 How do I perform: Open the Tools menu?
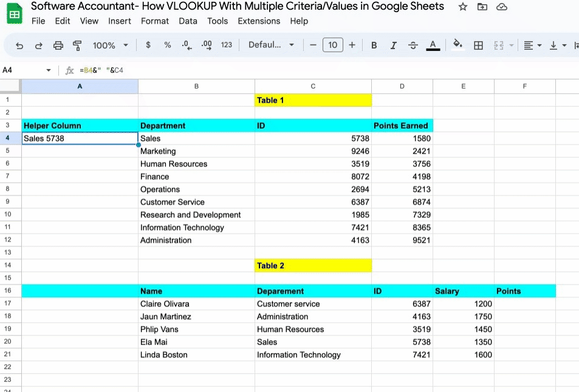(x=218, y=21)
